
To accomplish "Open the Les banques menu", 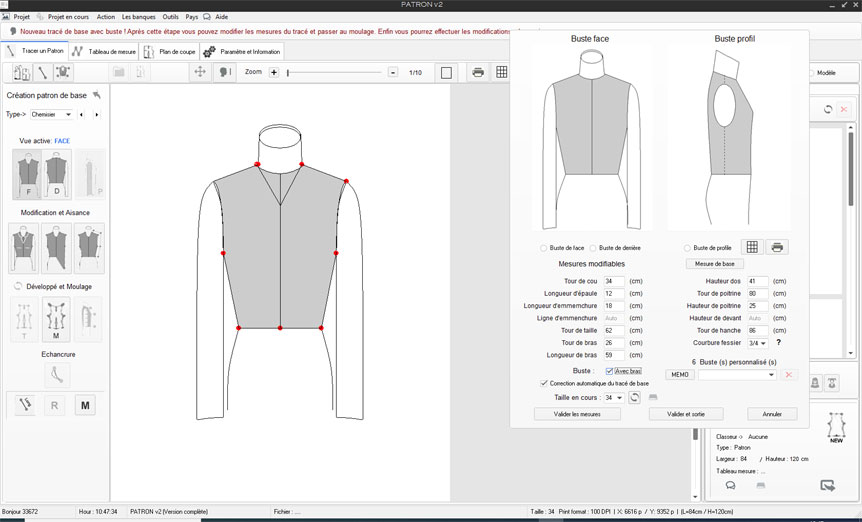I will point(138,17).
